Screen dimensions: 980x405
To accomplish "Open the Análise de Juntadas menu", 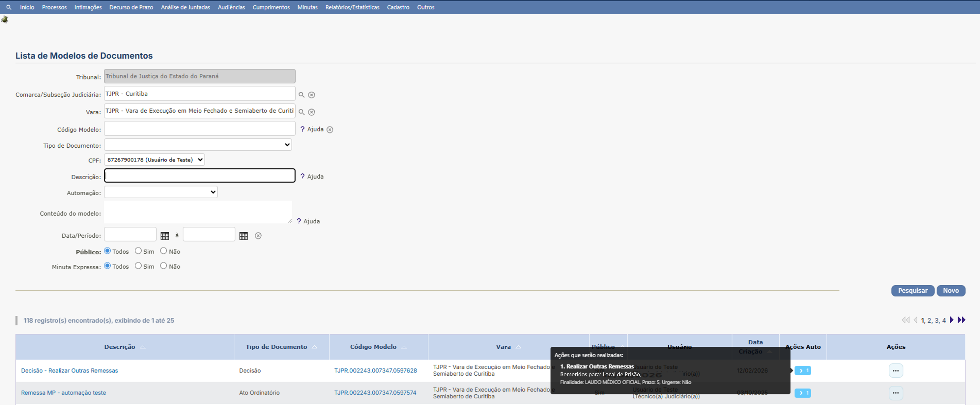I will 186,7.
